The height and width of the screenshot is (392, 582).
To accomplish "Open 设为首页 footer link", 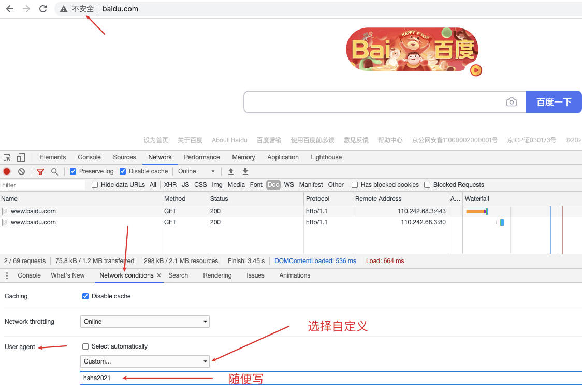I will (156, 140).
